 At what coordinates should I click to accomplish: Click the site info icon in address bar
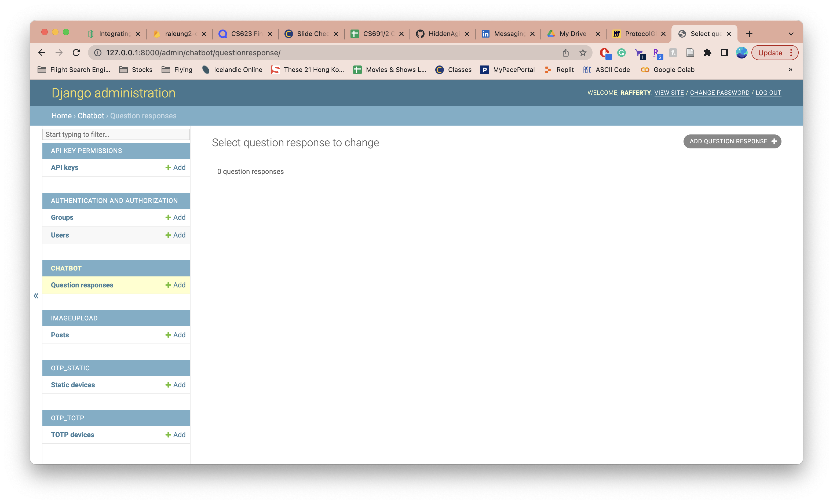point(98,53)
